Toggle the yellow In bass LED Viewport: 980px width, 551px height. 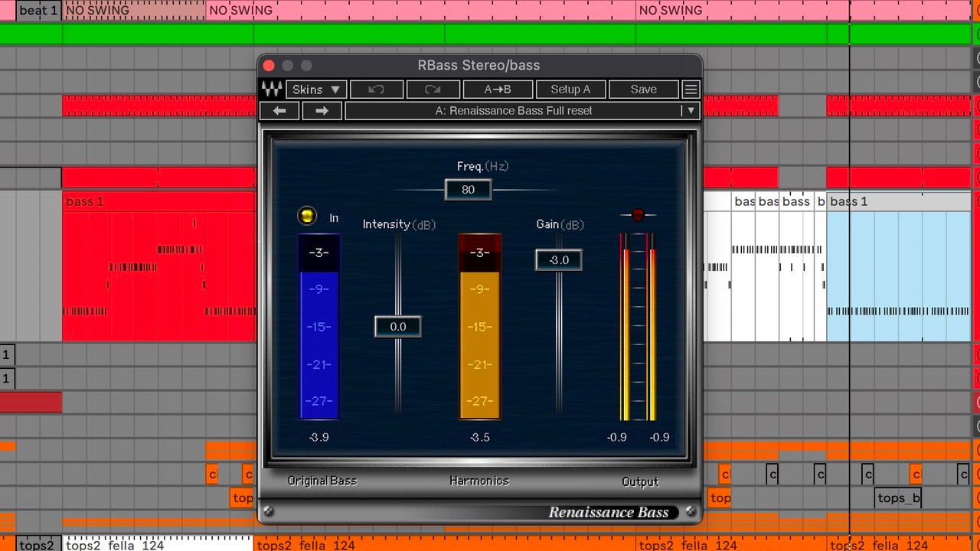[x=307, y=217]
